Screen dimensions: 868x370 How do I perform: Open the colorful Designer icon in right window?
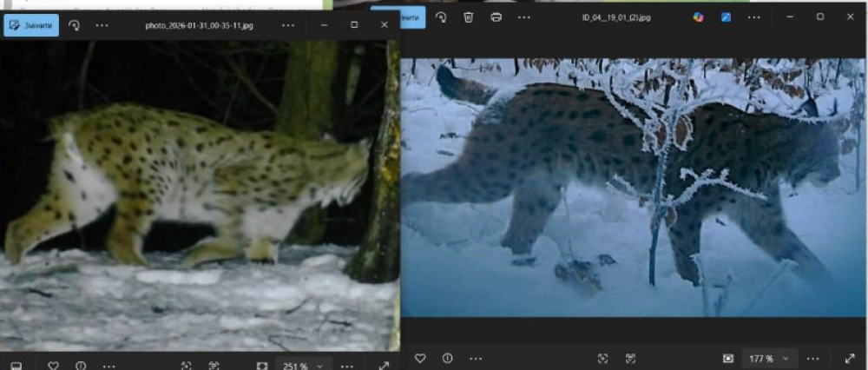pyautogui.click(x=698, y=17)
